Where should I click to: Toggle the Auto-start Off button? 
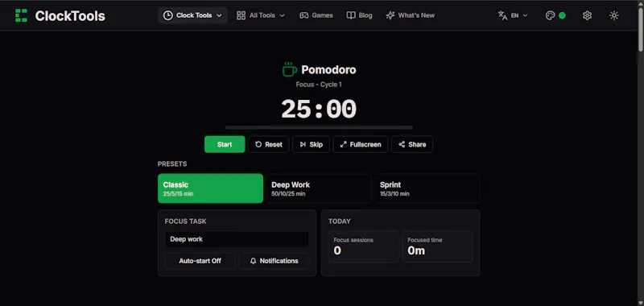200,261
